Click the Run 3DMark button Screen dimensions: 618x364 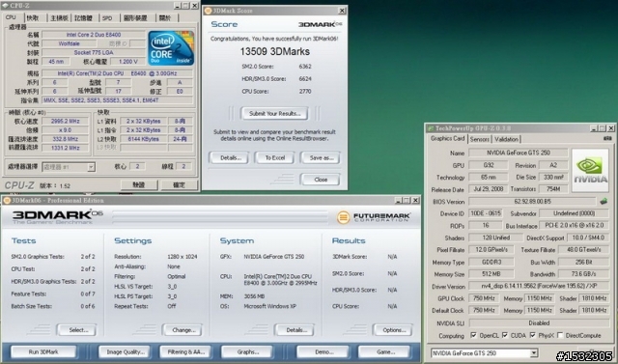pos(43,351)
